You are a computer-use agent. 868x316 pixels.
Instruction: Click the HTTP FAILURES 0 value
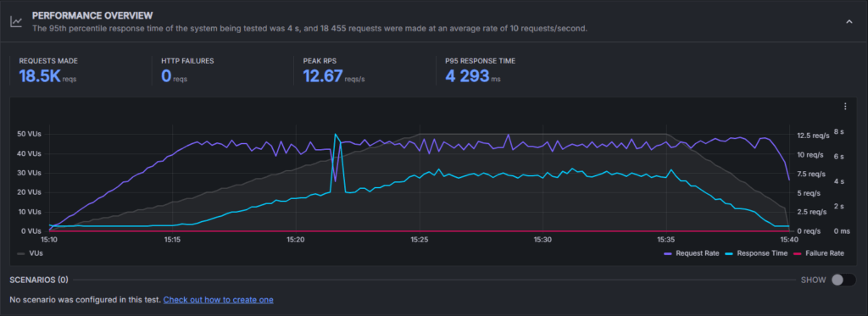pyautogui.click(x=166, y=75)
